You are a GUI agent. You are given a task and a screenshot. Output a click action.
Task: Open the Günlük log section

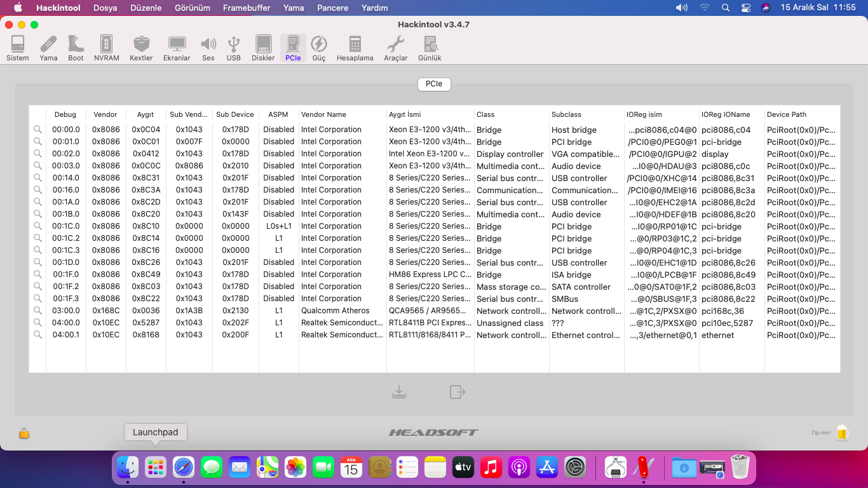tap(430, 48)
